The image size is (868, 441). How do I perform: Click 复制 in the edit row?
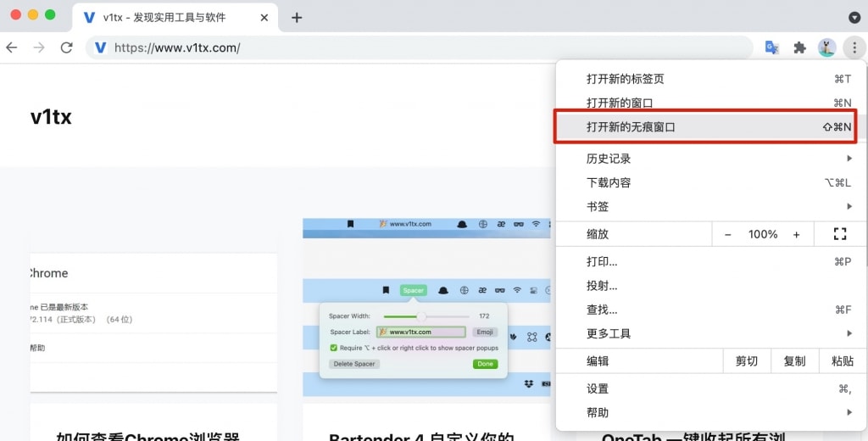coord(794,361)
